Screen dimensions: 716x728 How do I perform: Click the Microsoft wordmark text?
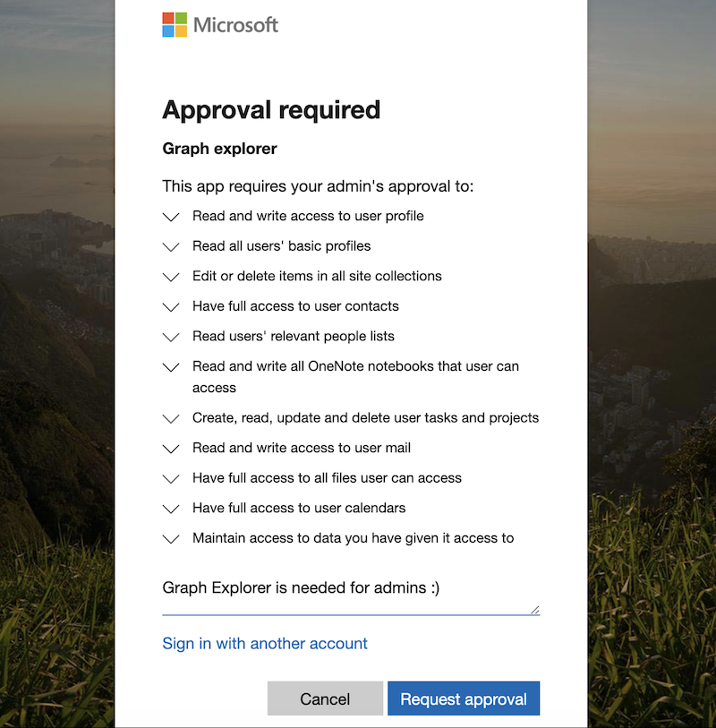pyautogui.click(x=236, y=24)
